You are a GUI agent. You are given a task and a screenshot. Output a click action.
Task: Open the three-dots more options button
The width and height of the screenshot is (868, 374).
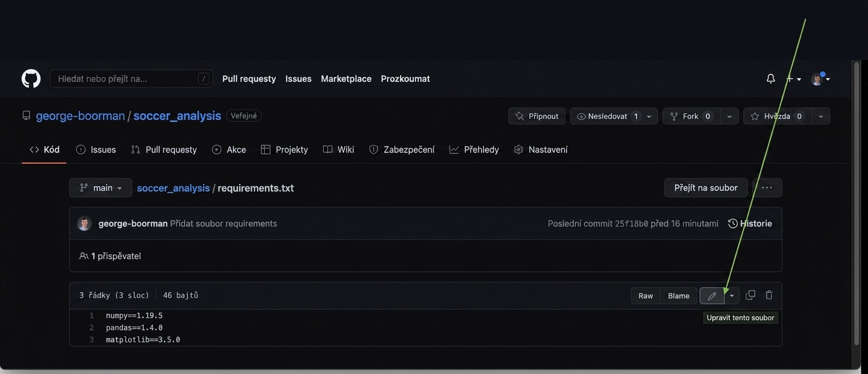[x=767, y=188]
